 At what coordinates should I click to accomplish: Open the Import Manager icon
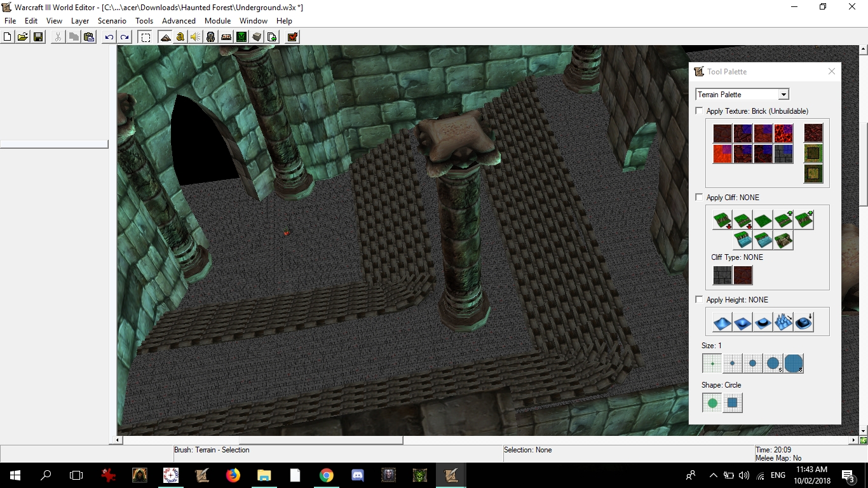pos(272,37)
